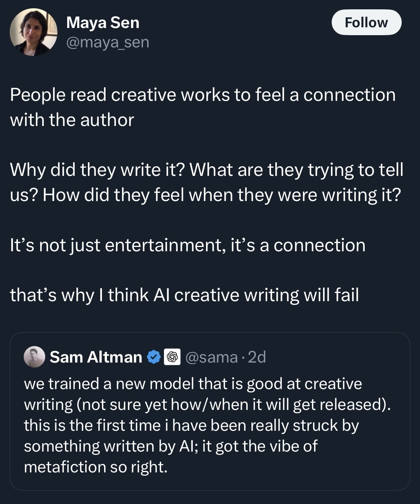Image resolution: width=420 pixels, height=504 pixels.
Task: Click "What are they trying to tell" text
Action: (x=296, y=170)
